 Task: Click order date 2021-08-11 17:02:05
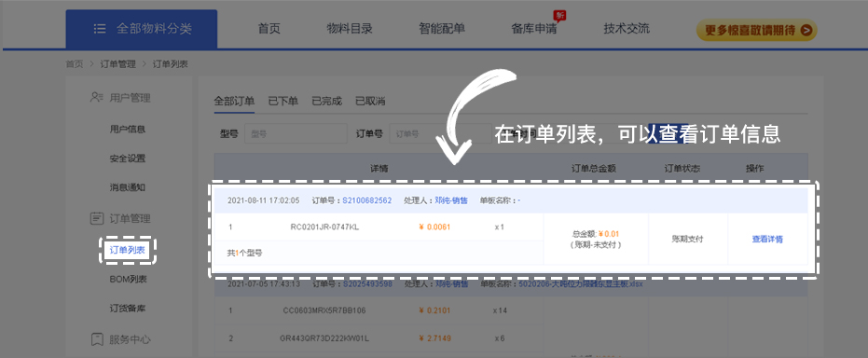(x=263, y=200)
